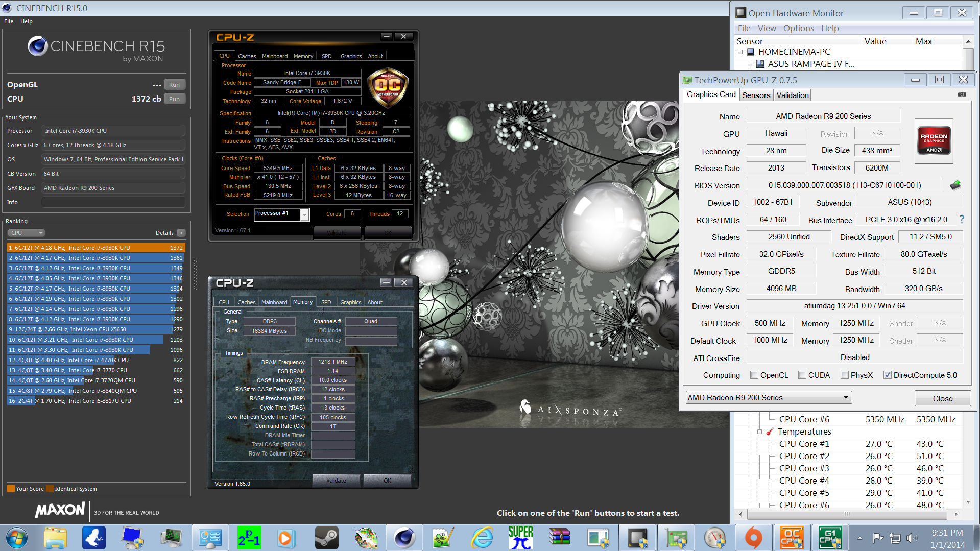Click the Value column header in Hardware Monitor
The image size is (980, 551).
[x=875, y=41]
